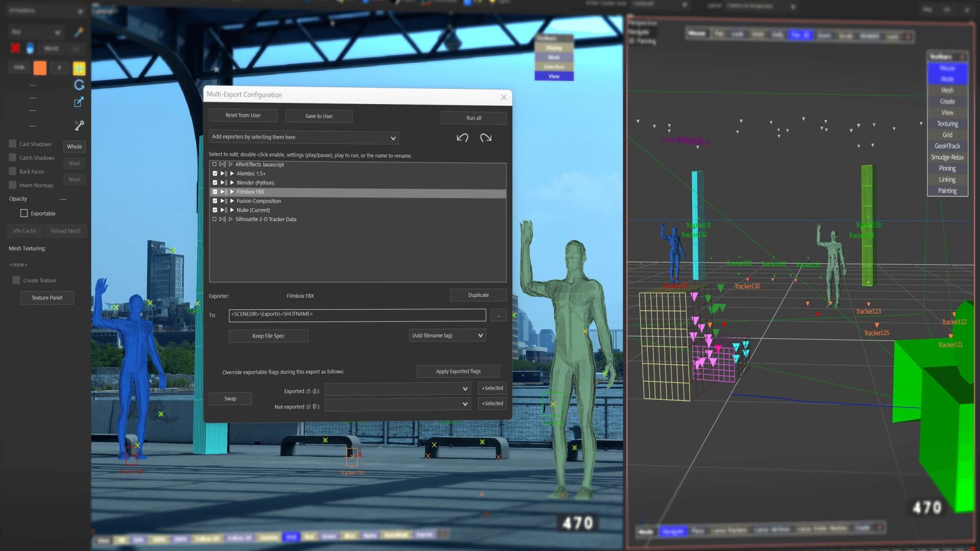Click the orange color swatch in the left panel
The image size is (980, 551).
pos(39,67)
